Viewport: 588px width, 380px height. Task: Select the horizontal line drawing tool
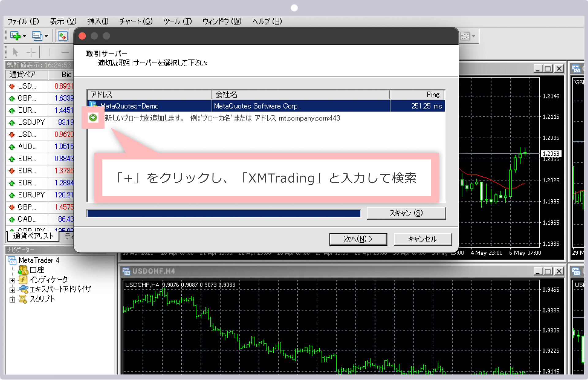coord(65,52)
